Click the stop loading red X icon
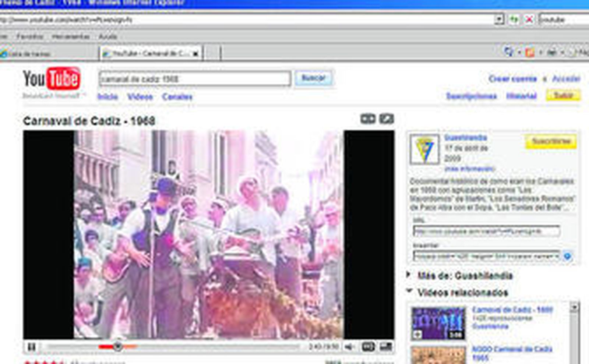This screenshot has height=364, width=589. pos(529,20)
